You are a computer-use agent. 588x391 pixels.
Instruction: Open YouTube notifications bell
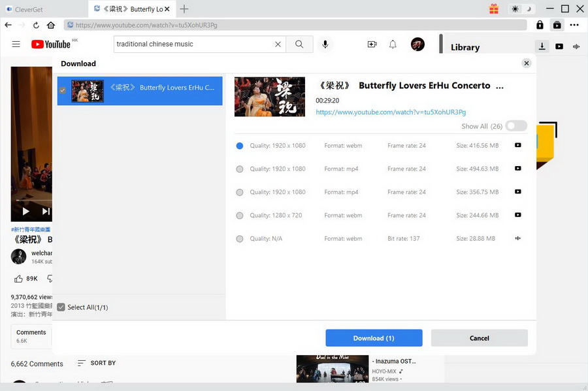(x=393, y=44)
